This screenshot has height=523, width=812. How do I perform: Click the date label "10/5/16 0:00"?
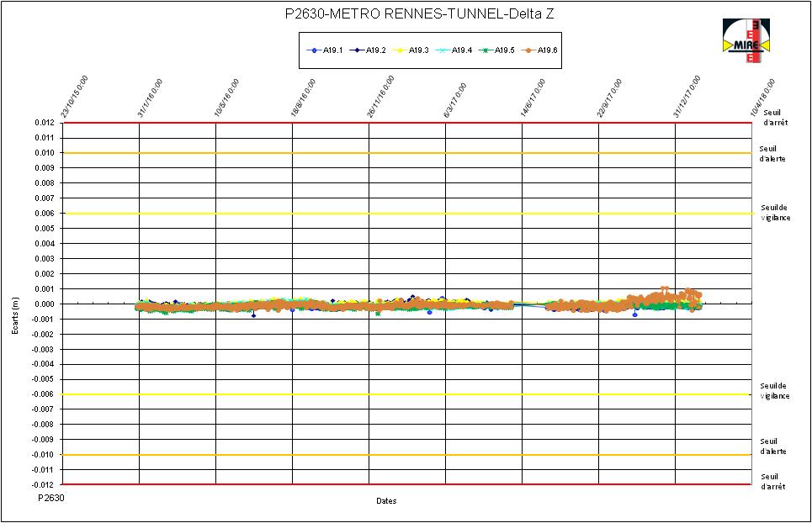pos(226,98)
